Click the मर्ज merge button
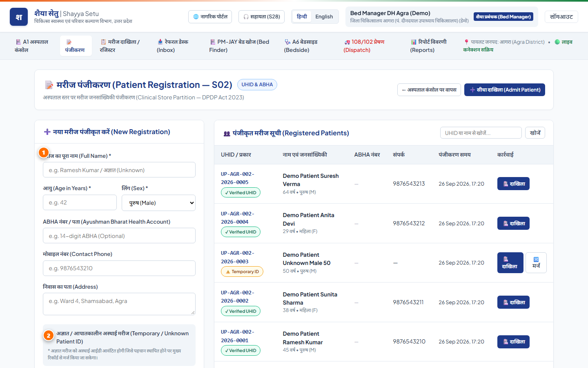Screen dimensions: 588x368 (536, 263)
